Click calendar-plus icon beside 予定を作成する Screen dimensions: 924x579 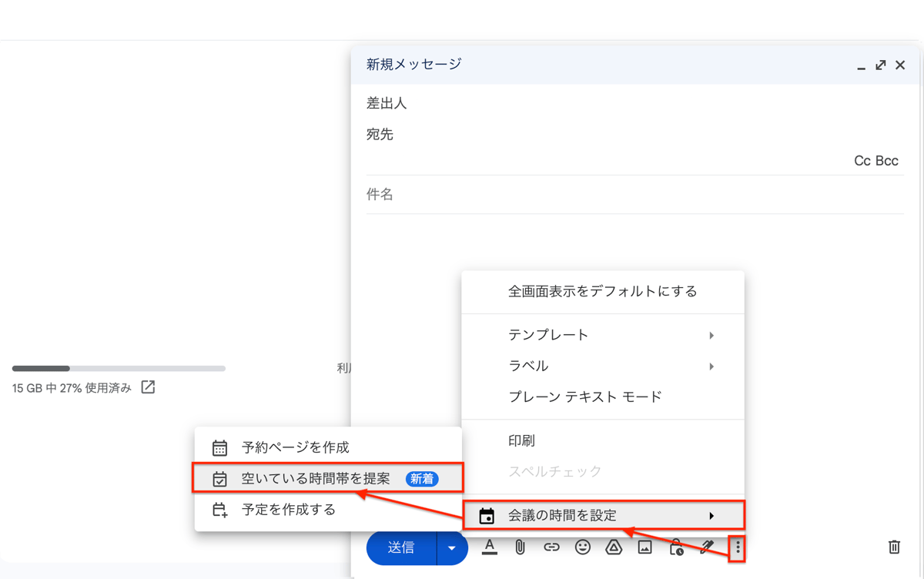coord(219,510)
